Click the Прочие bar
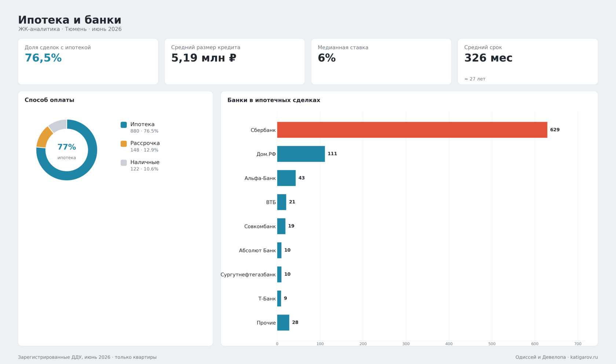The width and height of the screenshot is (616, 364). click(x=283, y=323)
